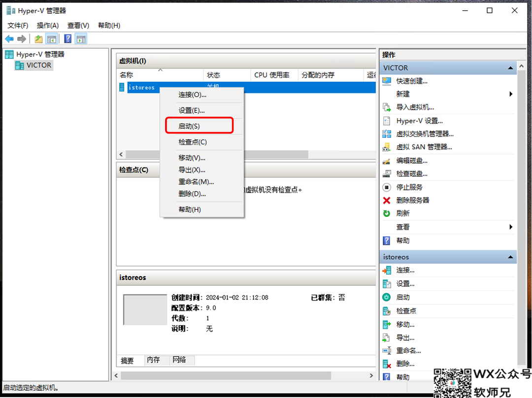Toggle the console tree pane toolbar icon

click(52, 39)
